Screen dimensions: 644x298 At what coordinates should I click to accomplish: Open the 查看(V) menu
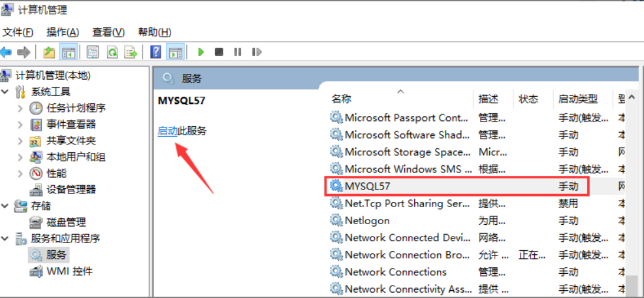[108, 32]
